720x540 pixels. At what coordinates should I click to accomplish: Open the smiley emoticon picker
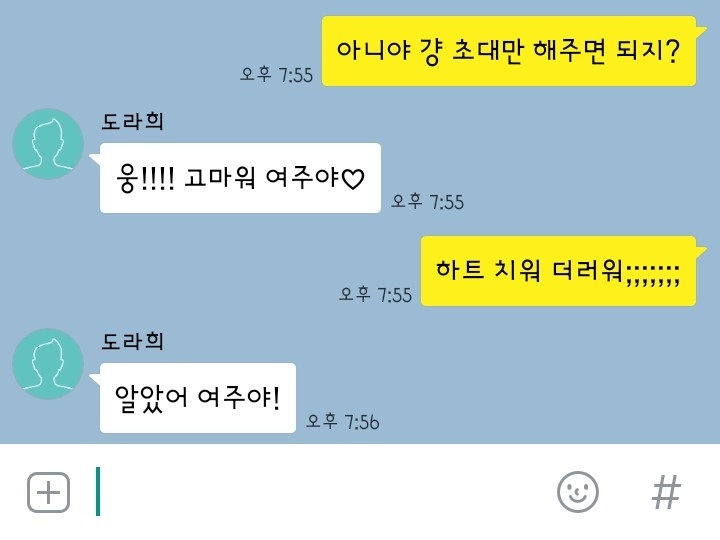pyautogui.click(x=578, y=492)
